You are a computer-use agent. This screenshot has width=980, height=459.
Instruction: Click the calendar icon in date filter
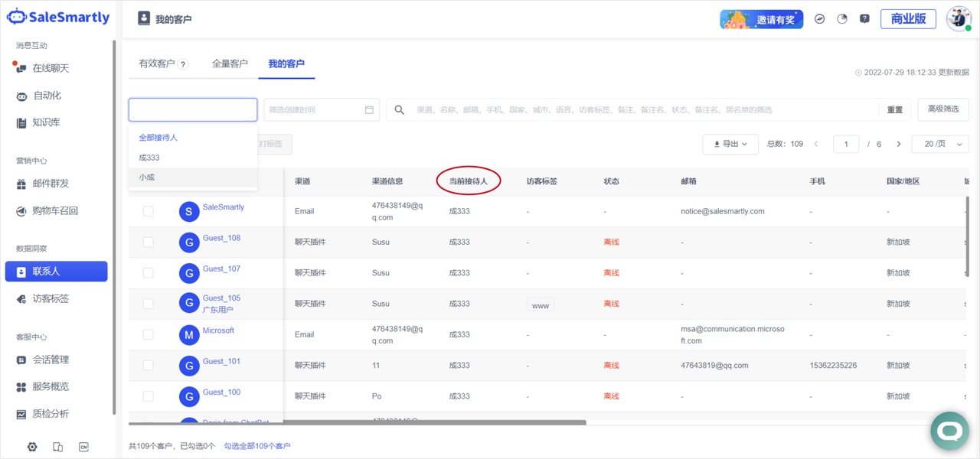(x=369, y=110)
